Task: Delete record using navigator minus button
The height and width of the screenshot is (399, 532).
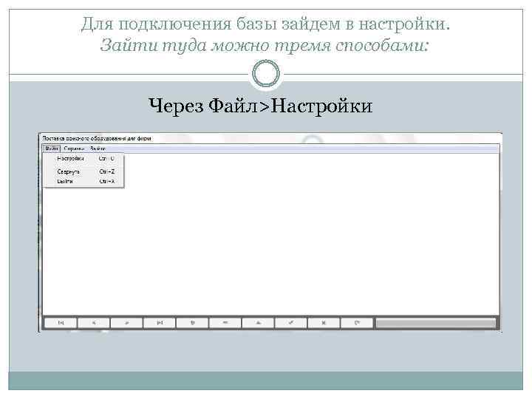Action: pos(225,323)
